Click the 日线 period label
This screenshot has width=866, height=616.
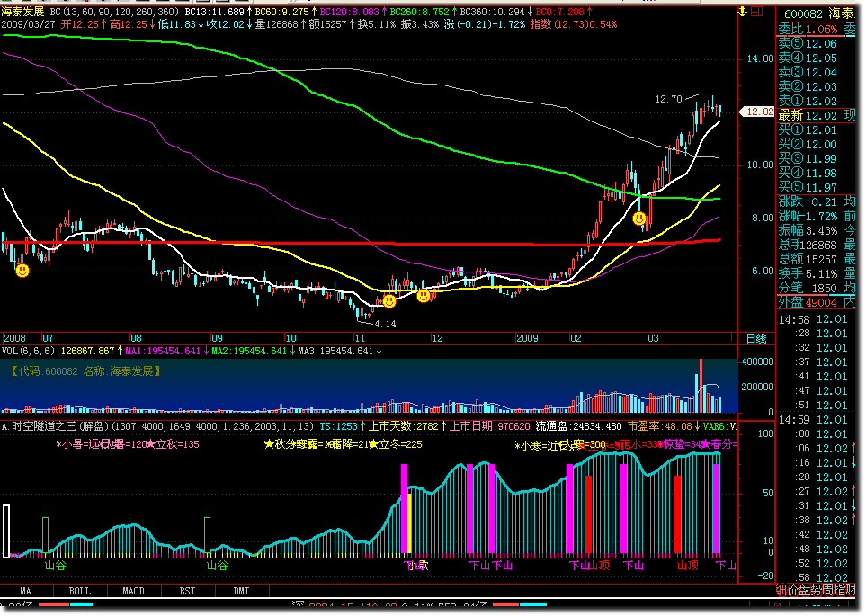click(756, 338)
